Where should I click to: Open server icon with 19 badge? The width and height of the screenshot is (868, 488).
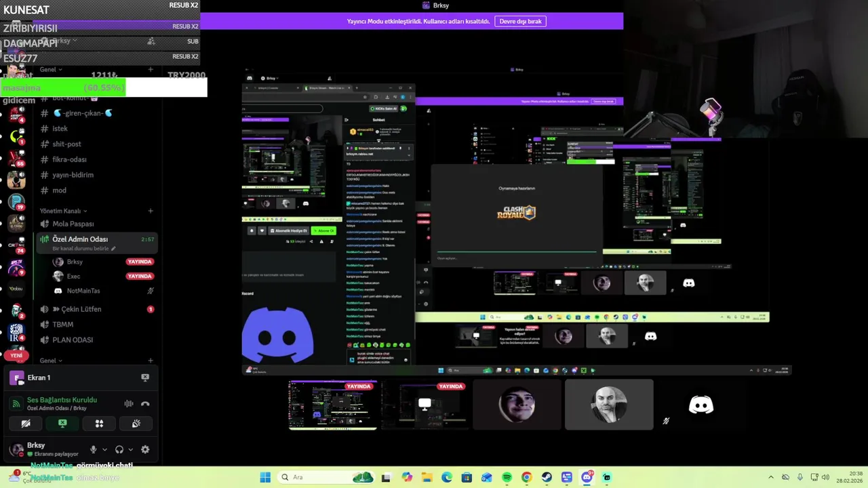click(x=16, y=202)
